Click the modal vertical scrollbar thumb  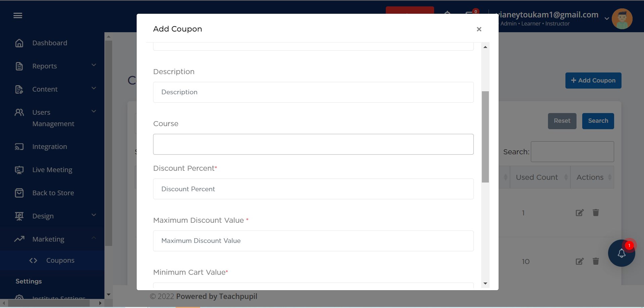point(485,137)
